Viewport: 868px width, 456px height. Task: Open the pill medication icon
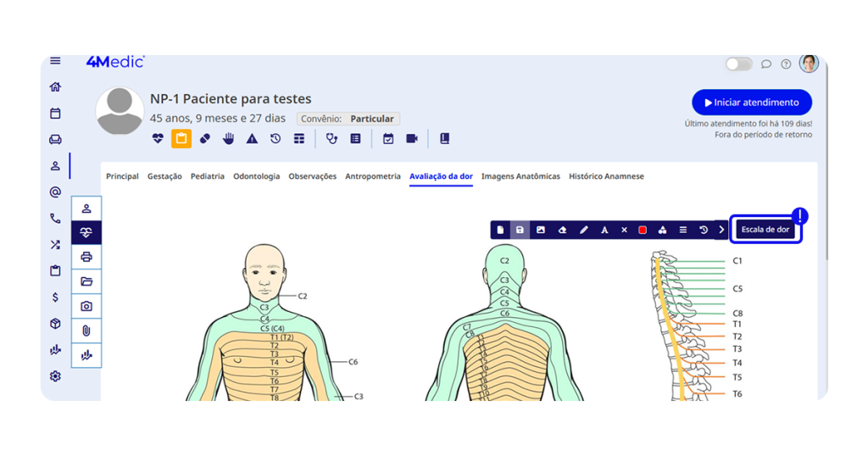[x=205, y=139]
